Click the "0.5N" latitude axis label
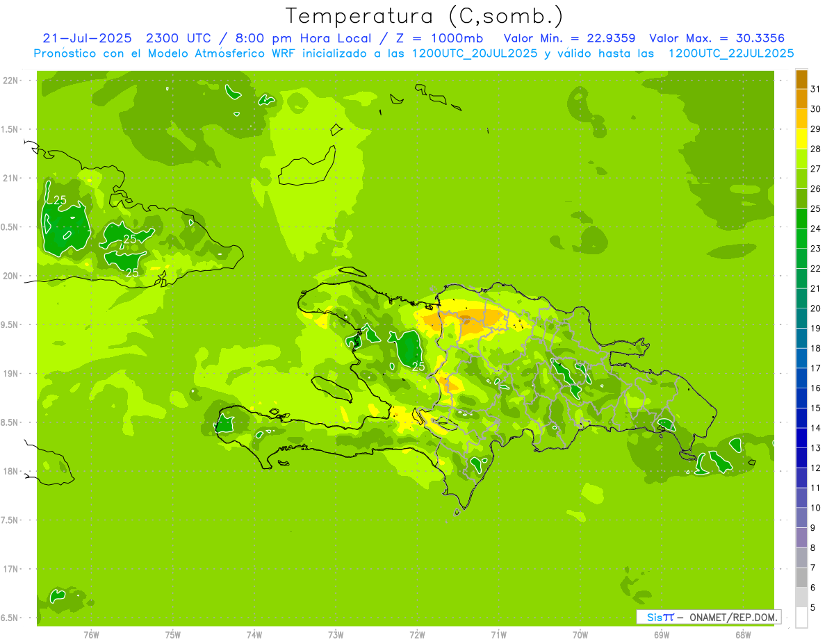 (10, 227)
